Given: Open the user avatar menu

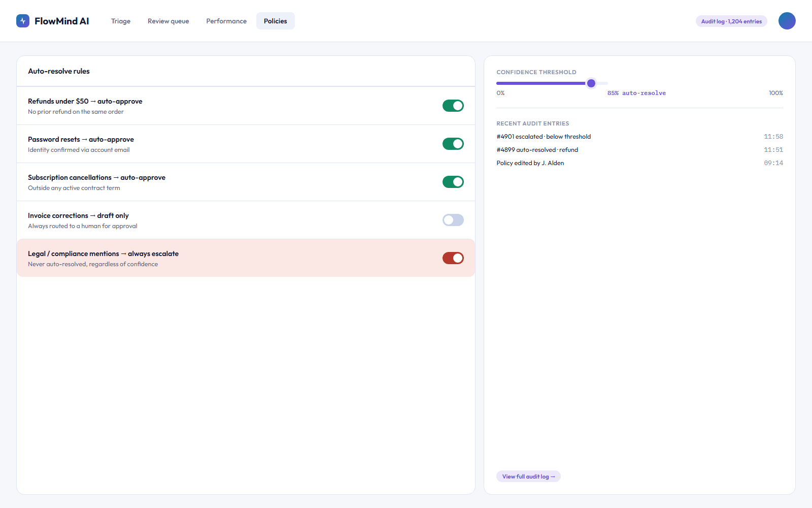Looking at the screenshot, I should [x=787, y=21].
